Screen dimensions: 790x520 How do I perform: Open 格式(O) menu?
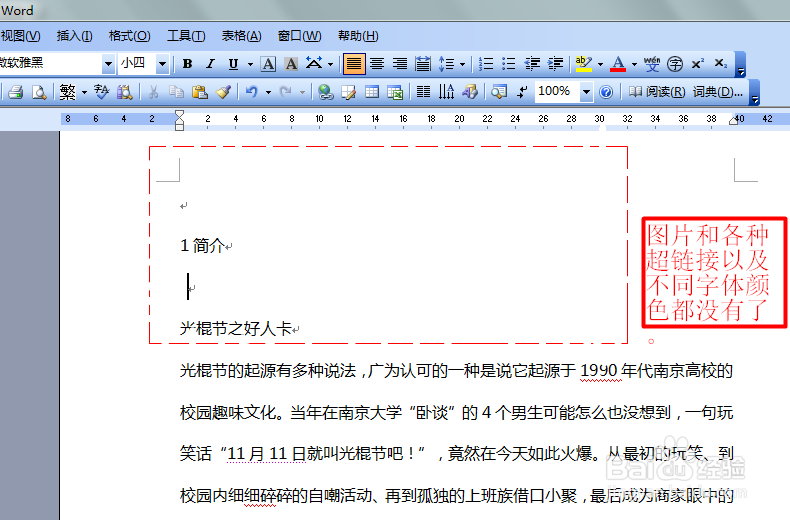[129, 36]
